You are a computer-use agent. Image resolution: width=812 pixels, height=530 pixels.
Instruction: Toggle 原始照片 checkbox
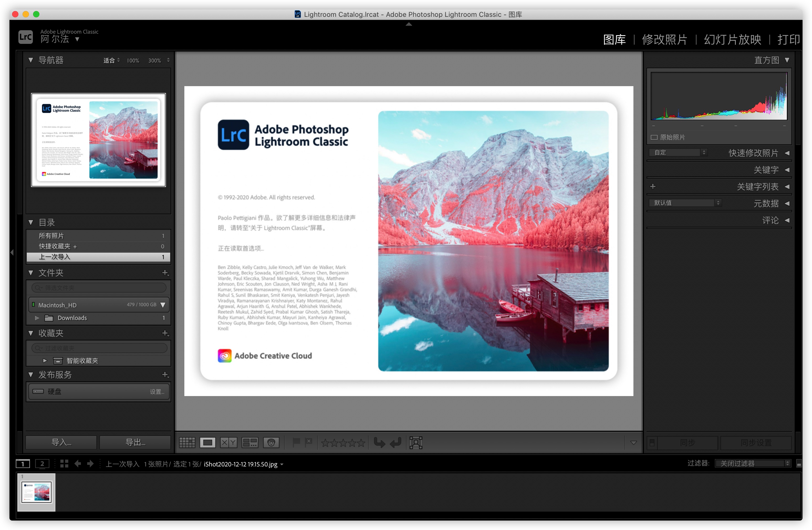pyautogui.click(x=652, y=137)
